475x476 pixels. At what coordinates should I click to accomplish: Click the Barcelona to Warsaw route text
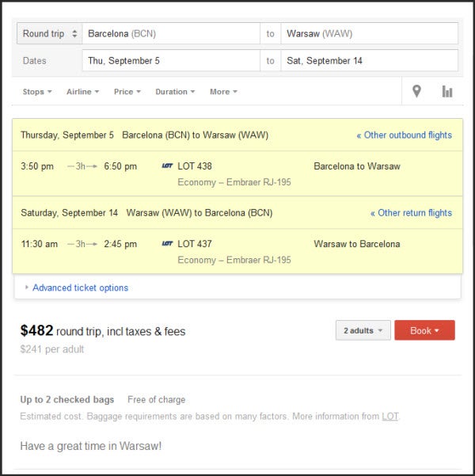pyautogui.click(x=357, y=166)
